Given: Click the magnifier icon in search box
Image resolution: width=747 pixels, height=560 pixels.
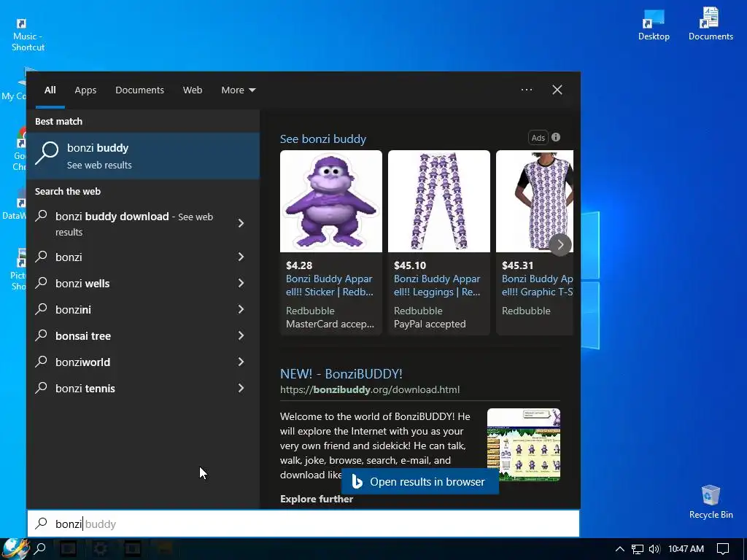Looking at the screenshot, I should coord(42,524).
